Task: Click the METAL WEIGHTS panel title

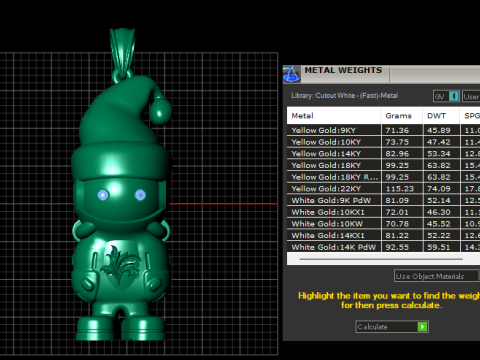Action: click(343, 70)
